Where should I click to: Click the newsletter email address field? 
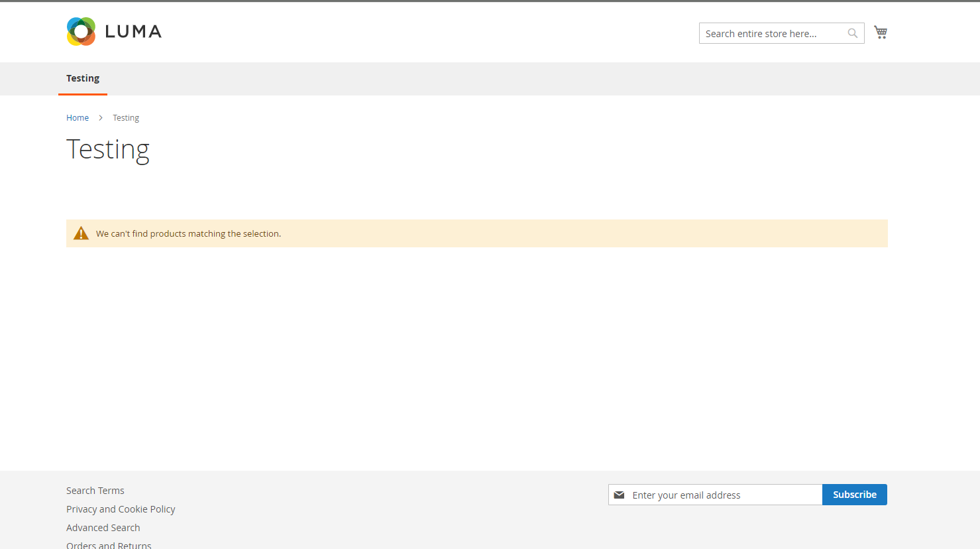716,495
